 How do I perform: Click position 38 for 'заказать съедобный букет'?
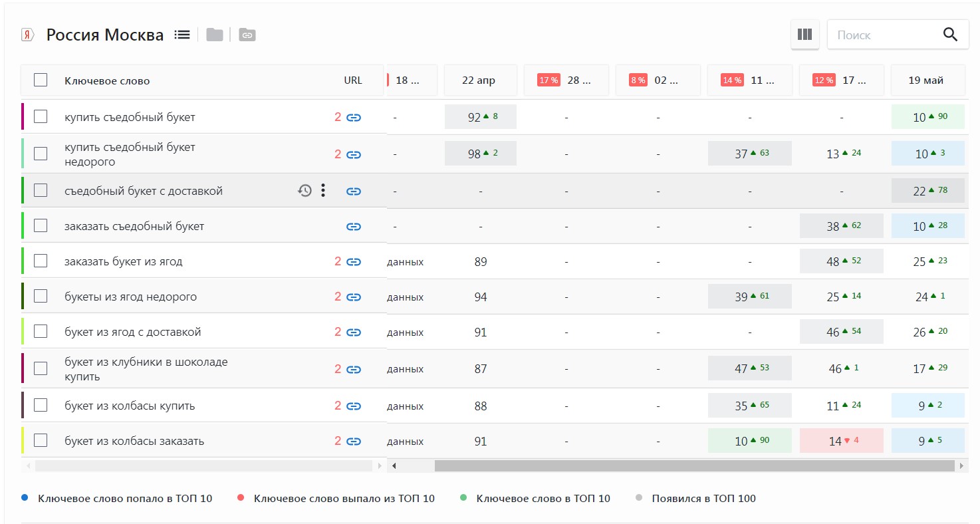[841, 226]
